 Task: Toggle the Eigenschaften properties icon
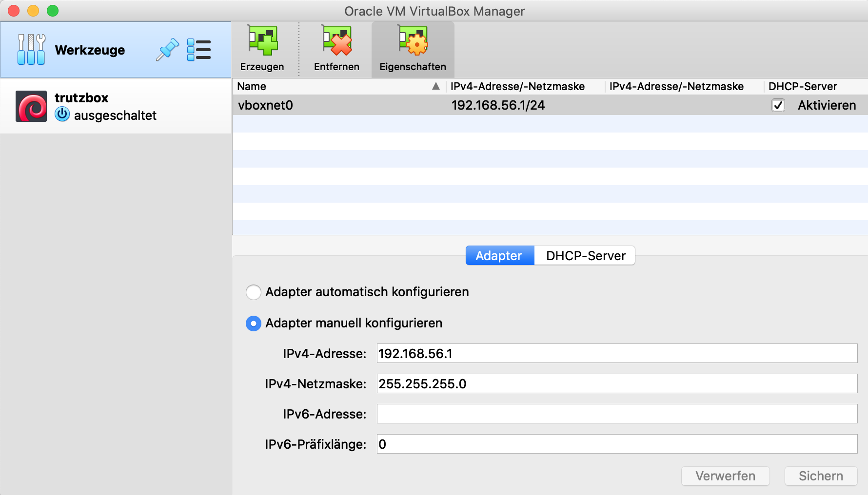(413, 41)
